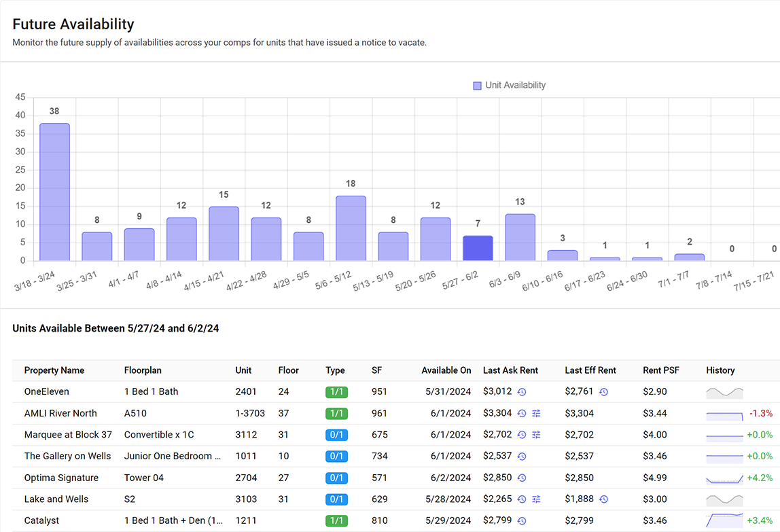The height and width of the screenshot is (532, 780).
Task: Open rent history for OneEleven's last ask rent
Action: pyautogui.click(x=522, y=392)
